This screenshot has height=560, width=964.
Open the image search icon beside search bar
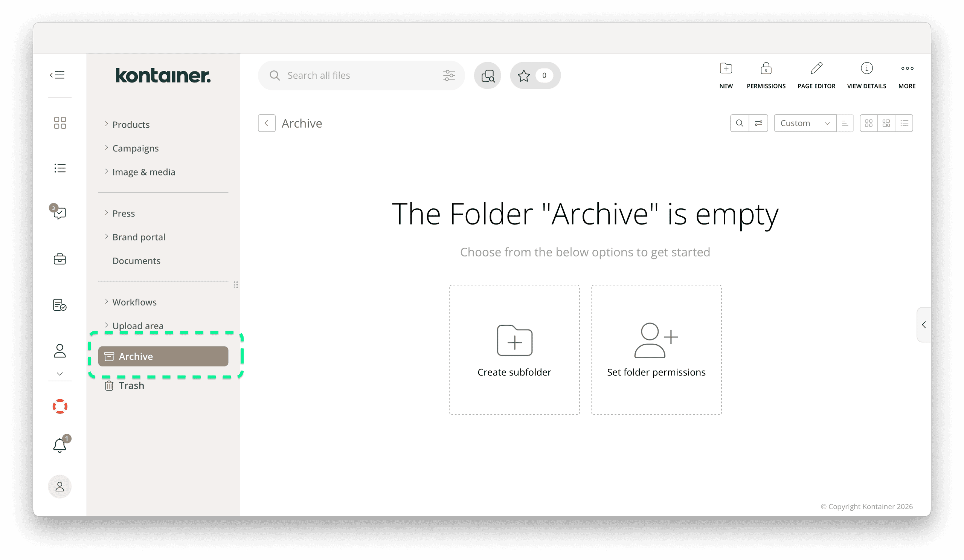tap(487, 75)
